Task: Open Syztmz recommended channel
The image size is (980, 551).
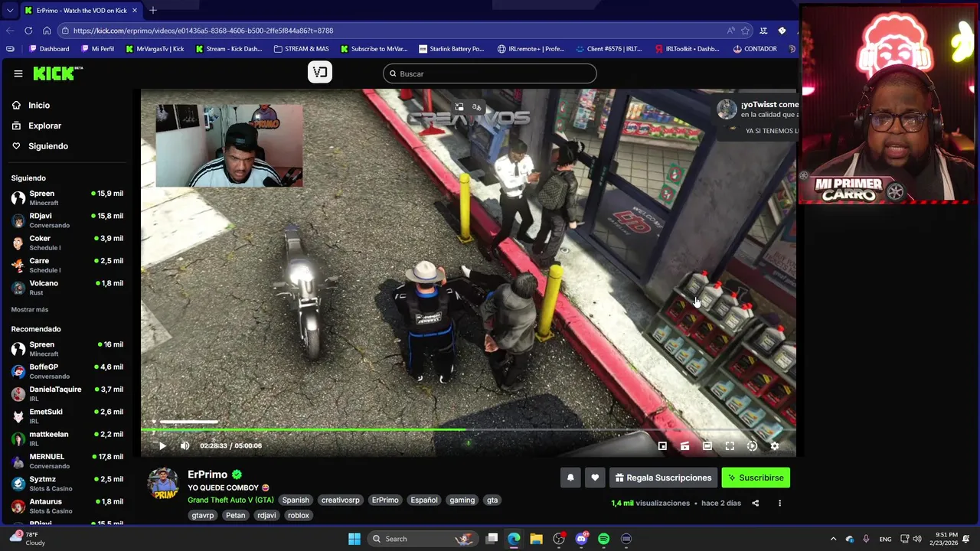Action: pos(67,484)
